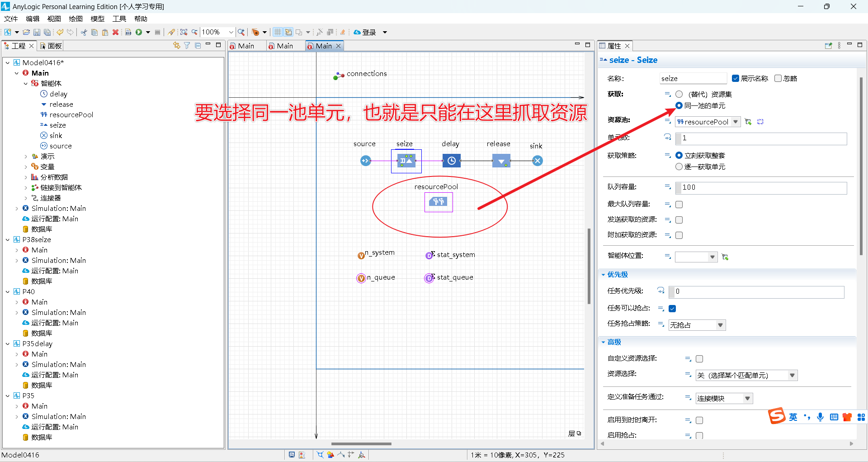
Task: Open the build model (hammer) icon
Action: pos(128,32)
